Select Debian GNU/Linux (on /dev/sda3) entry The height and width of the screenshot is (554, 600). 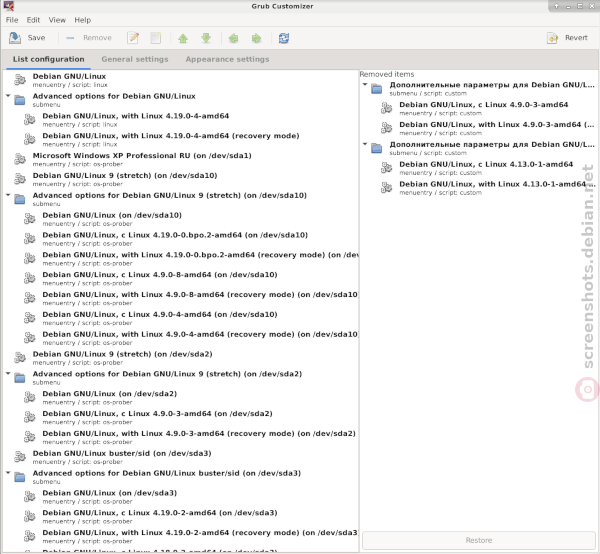coord(181,497)
